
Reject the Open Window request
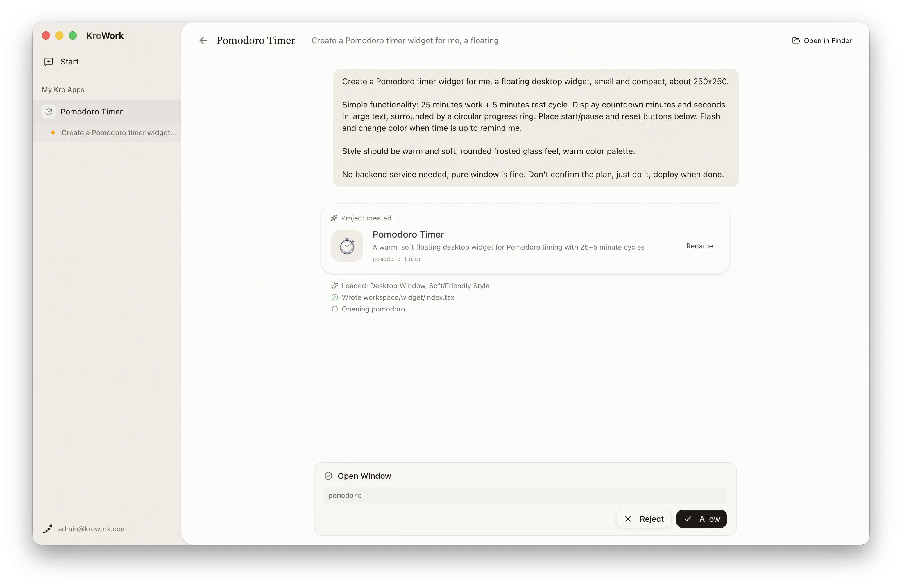tap(644, 519)
